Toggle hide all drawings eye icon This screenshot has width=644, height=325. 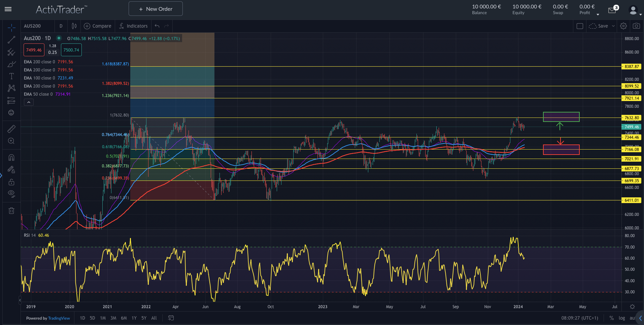11,194
